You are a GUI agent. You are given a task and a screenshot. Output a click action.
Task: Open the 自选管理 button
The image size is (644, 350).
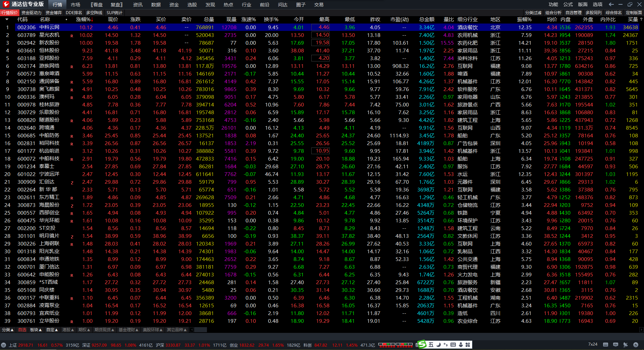(574, 13)
